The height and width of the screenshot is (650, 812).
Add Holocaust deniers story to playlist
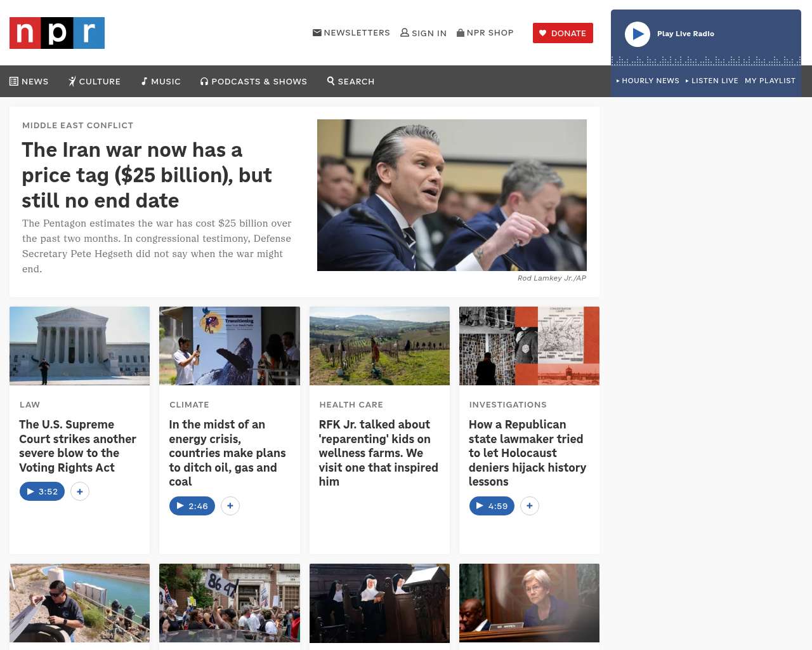click(x=530, y=506)
